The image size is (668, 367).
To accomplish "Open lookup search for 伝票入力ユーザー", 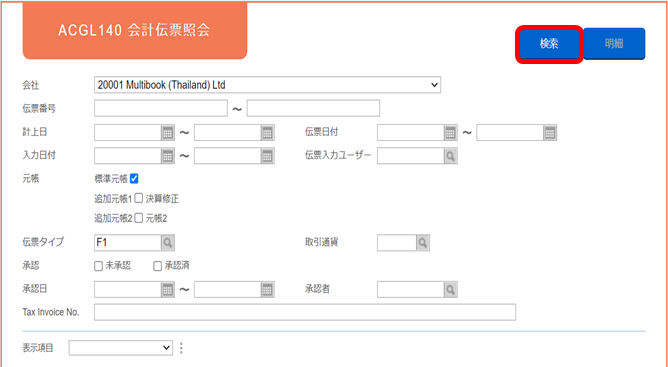I will [x=451, y=156].
